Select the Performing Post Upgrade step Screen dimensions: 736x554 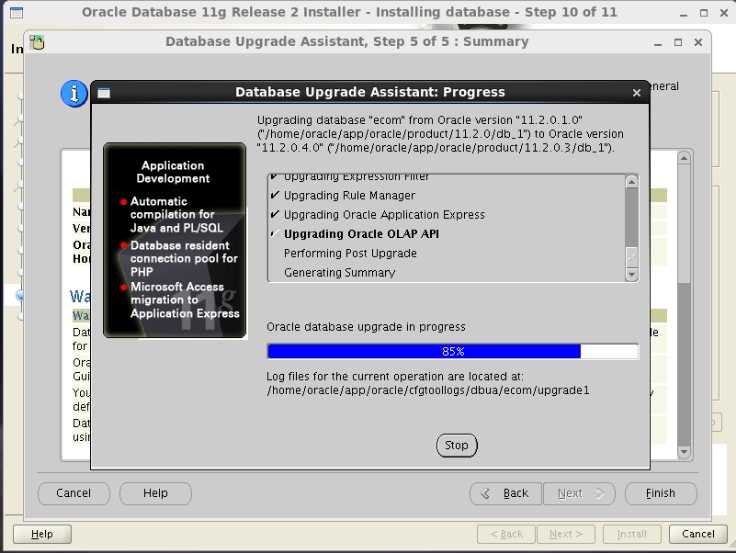coord(350,253)
